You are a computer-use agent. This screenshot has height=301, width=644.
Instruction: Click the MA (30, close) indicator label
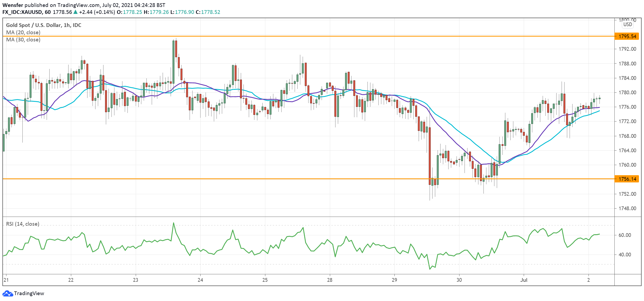click(23, 40)
